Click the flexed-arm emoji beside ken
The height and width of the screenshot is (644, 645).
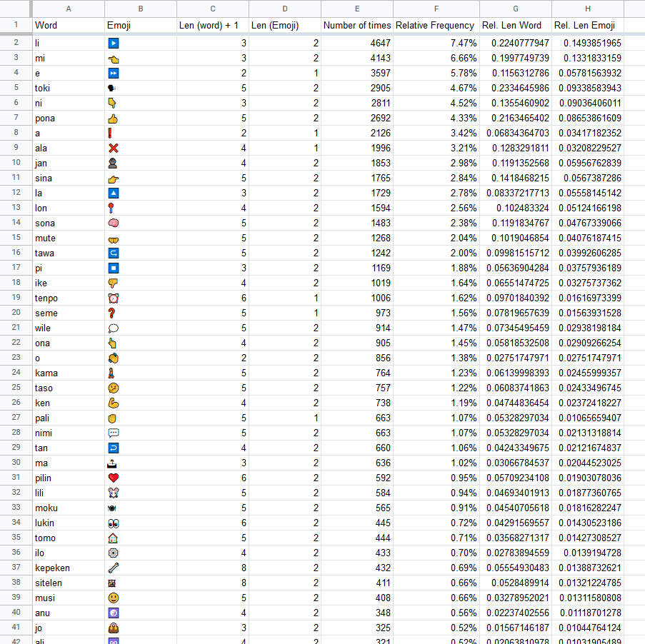(113, 403)
